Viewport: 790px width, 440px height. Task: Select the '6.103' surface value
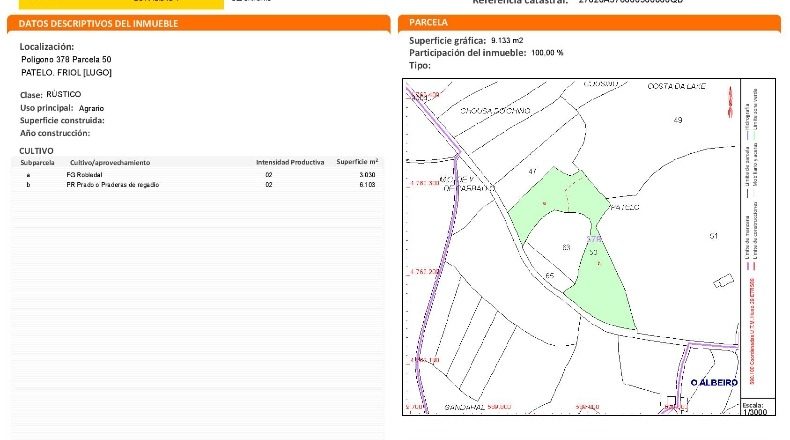point(367,185)
